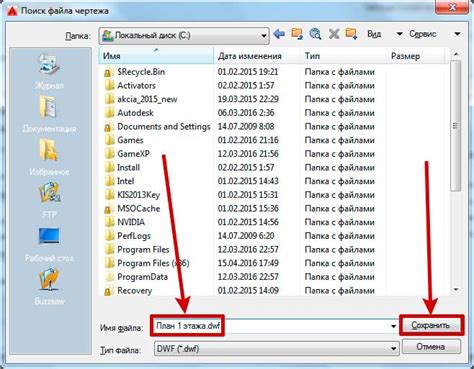Open the Журнал history shortcut
This screenshot has height=369, width=474.
click(x=49, y=72)
